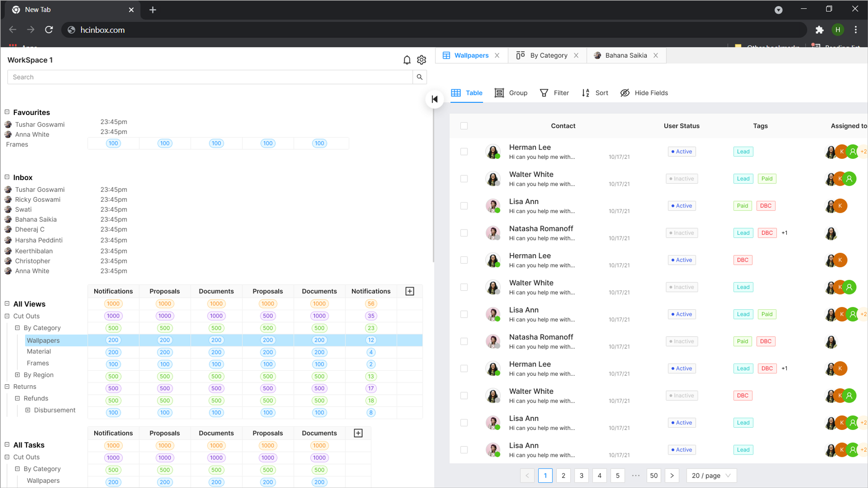The width and height of the screenshot is (868, 488).
Task: Collapse the Favourites section
Action: click(7, 112)
